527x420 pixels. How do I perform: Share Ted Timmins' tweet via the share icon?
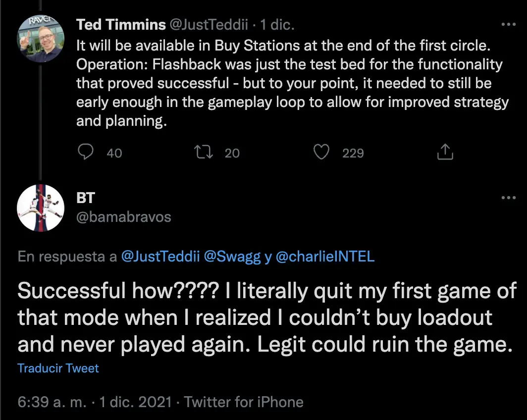pyautogui.click(x=445, y=152)
